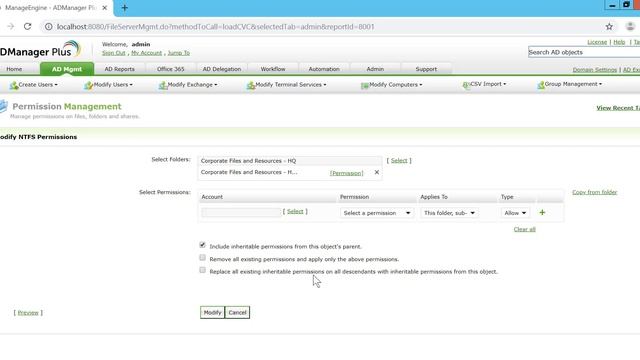Enable remove all existing permissions checkbox
The image size is (640, 360).
click(202, 258)
